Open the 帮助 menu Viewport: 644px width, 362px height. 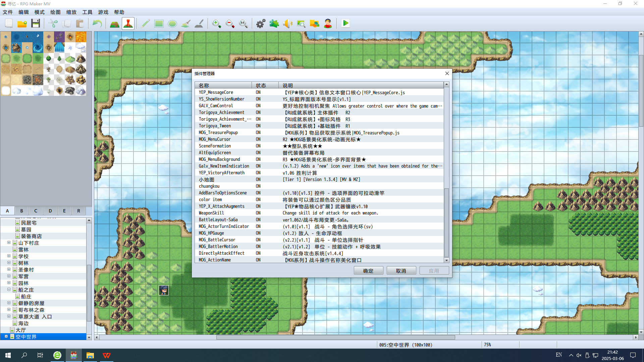(119, 12)
